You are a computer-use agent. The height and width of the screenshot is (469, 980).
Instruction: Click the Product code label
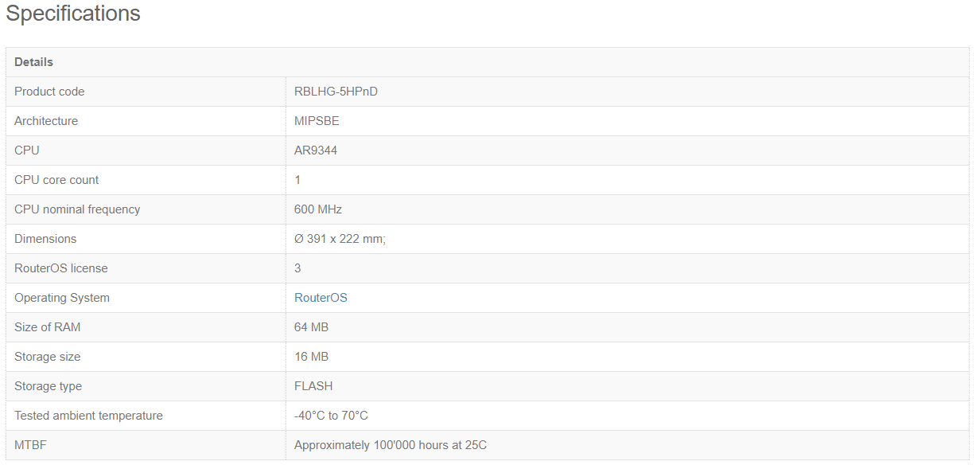tap(49, 92)
